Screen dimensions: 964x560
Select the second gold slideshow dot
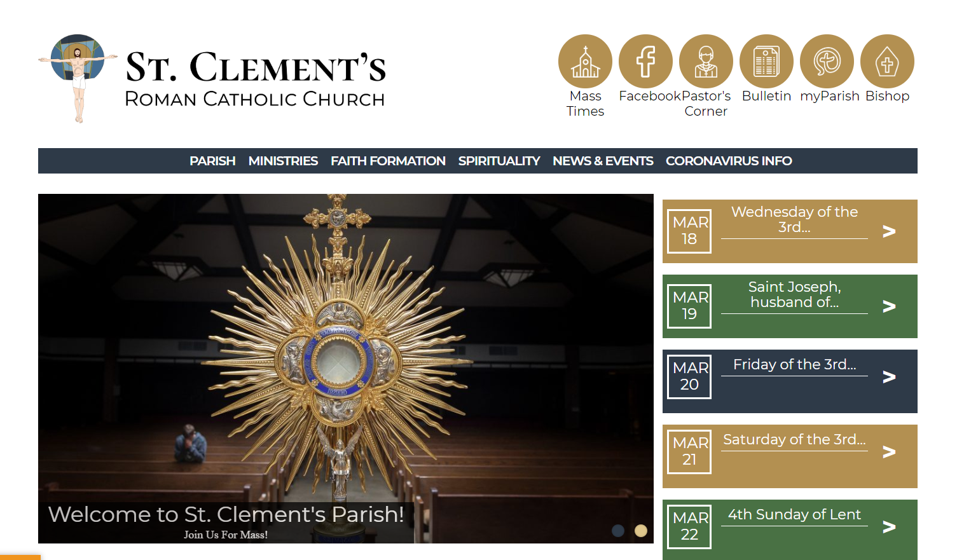[641, 531]
